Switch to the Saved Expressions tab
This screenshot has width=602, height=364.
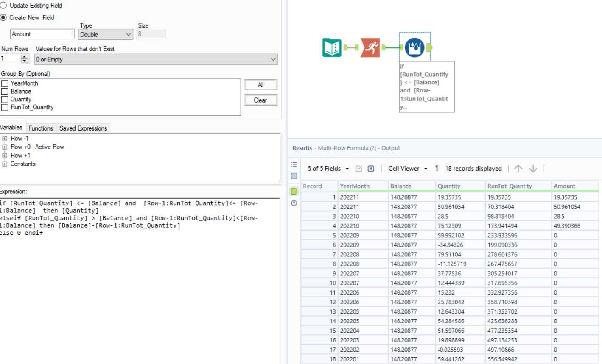coord(83,128)
